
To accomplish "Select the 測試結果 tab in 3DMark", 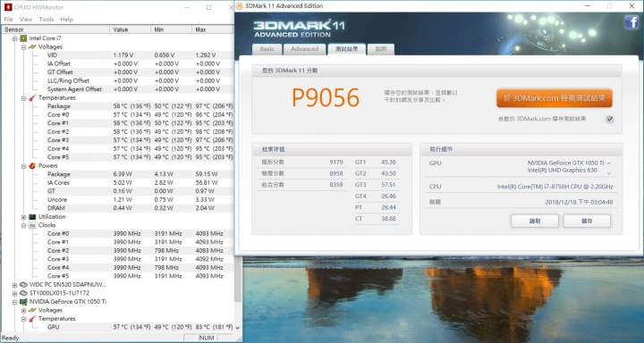I will pyautogui.click(x=347, y=49).
